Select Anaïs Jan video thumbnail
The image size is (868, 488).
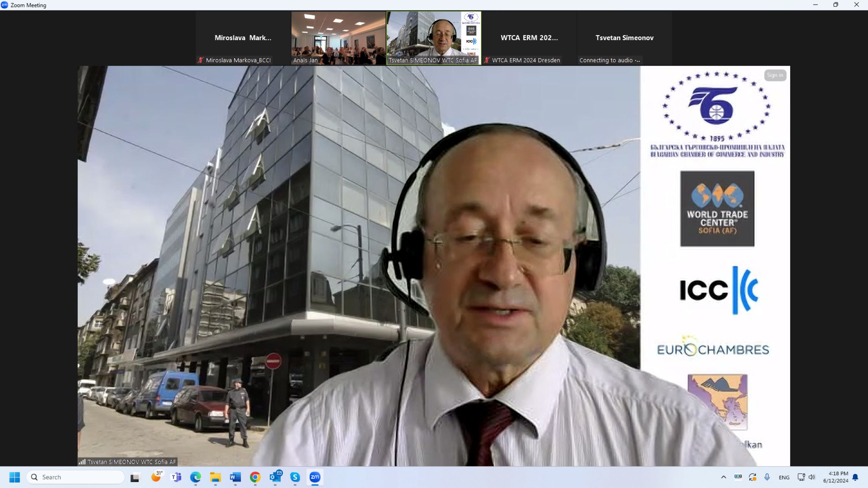click(338, 38)
